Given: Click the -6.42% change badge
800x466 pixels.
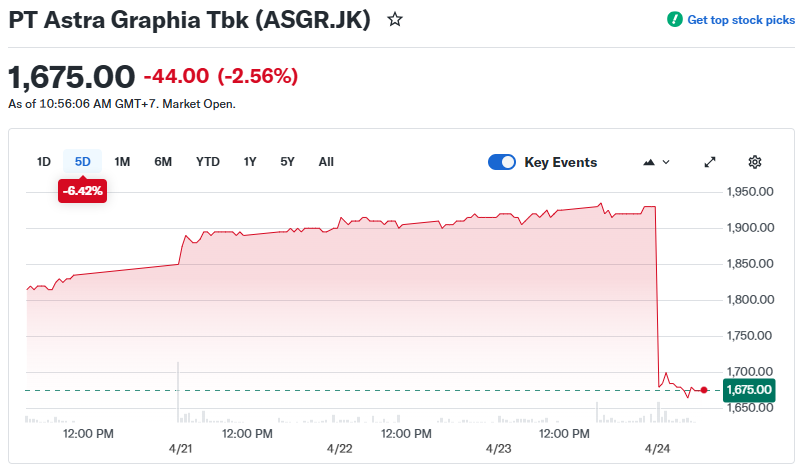Looking at the screenshot, I should pyautogui.click(x=83, y=189).
